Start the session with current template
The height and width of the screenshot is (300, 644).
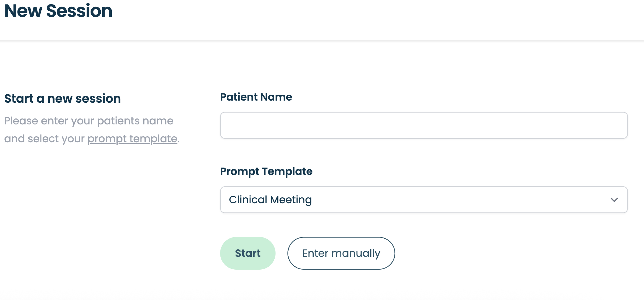click(248, 253)
